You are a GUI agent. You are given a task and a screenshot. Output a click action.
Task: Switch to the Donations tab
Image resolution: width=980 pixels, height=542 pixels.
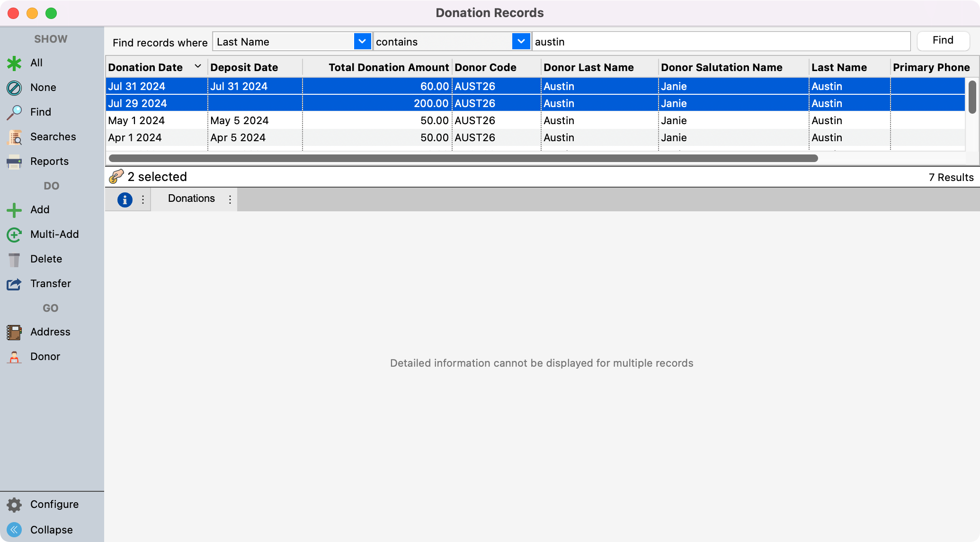191,199
